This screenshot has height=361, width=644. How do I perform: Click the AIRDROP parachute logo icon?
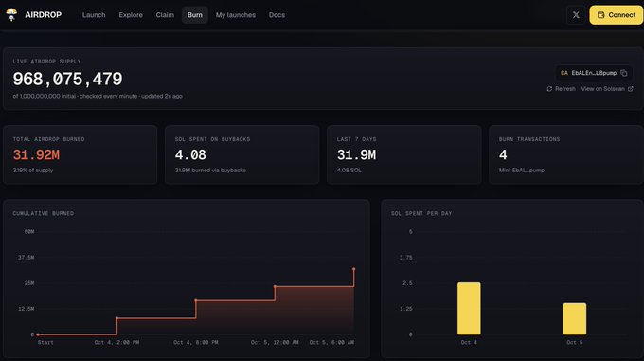pyautogui.click(x=11, y=15)
